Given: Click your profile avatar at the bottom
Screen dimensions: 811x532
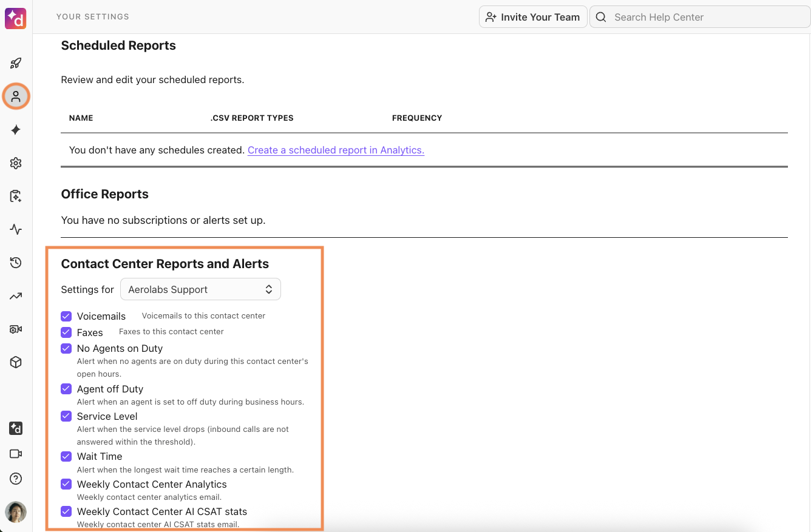Looking at the screenshot, I should point(15,512).
